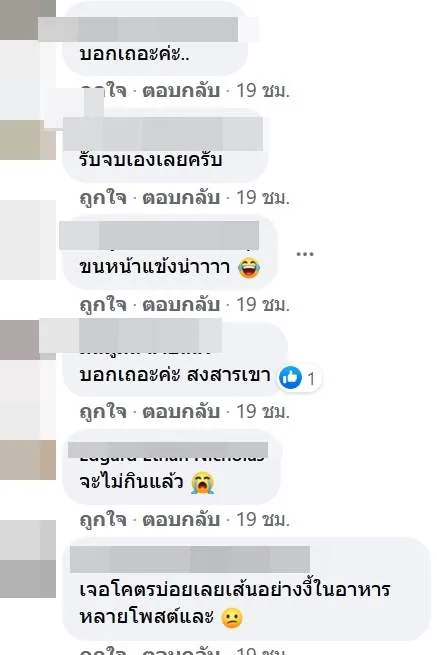Open the three-dot options menu beside comment
The width and height of the screenshot is (437, 655).
305,254
